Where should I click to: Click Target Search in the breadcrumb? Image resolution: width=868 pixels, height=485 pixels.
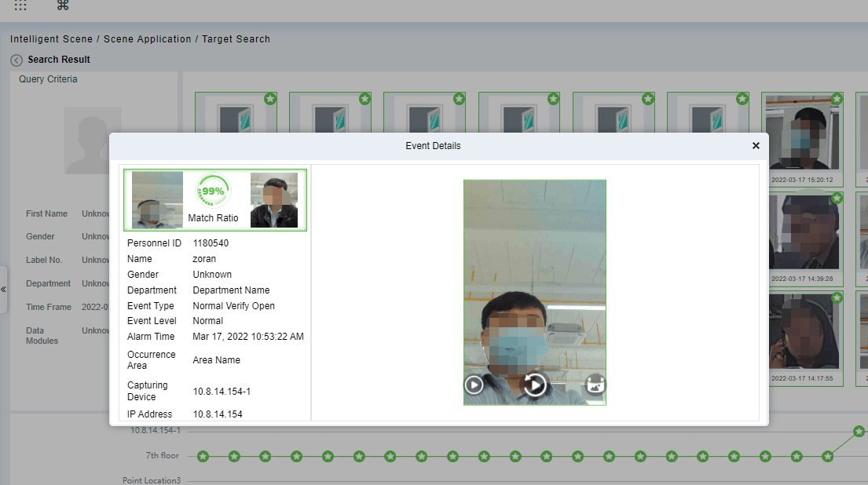(x=236, y=39)
